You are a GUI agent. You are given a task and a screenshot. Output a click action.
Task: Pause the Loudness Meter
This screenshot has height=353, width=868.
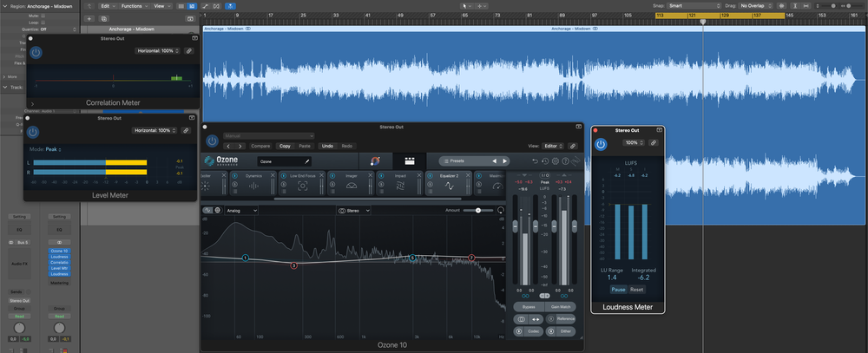tap(618, 290)
